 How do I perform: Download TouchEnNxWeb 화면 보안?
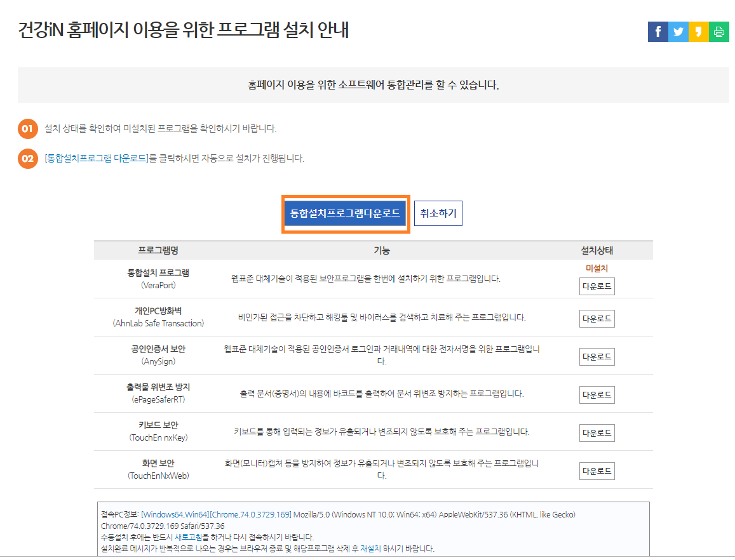pos(597,471)
